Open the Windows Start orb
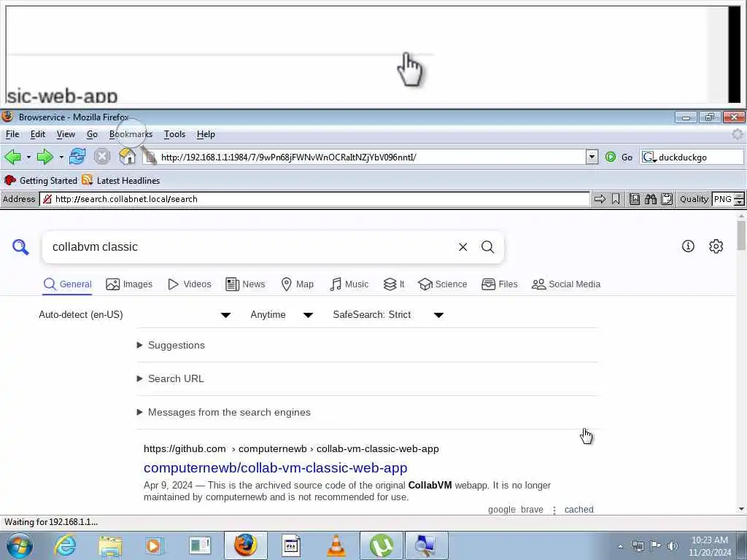The width and height of the screenshot is (747, 560). coord(20,545)
